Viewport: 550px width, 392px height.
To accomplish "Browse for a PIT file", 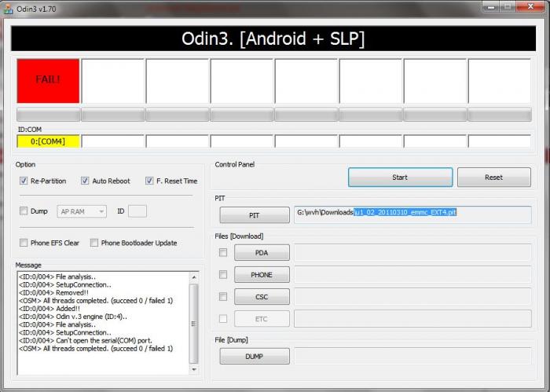I will tap(255, 215).
